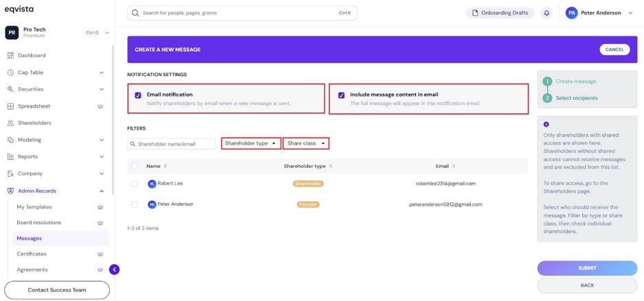Click the Shareholder name/email filter field
This screenshot has height=301, width=644.
point(171,144)
